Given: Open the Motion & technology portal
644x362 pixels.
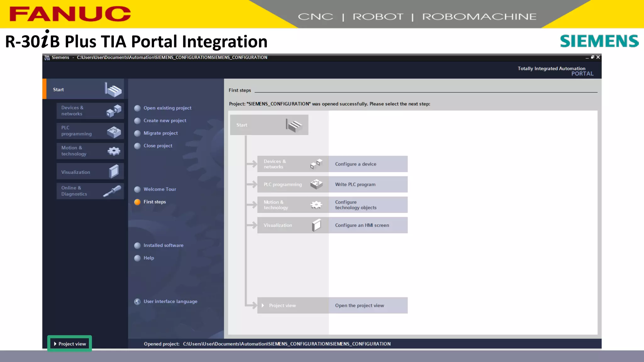Looking at the screenshot, I should coord(90,151).
